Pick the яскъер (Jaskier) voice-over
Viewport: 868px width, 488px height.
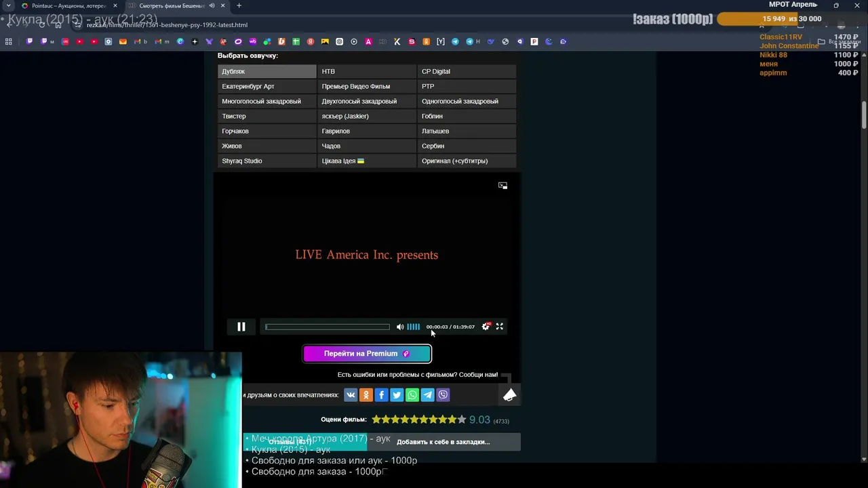366,116
